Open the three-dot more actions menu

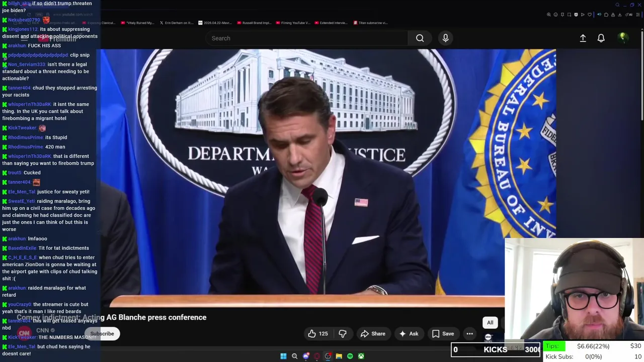pyautogui.click(x=469, y=334)
